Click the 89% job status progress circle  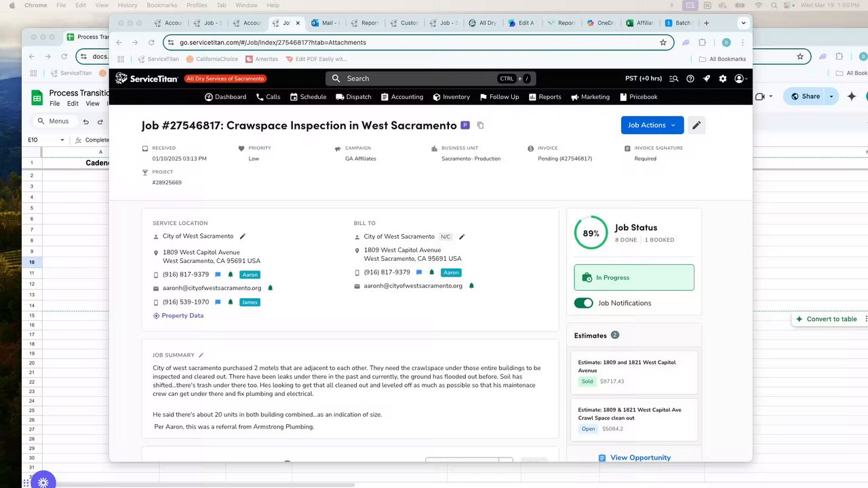[591, 233]
